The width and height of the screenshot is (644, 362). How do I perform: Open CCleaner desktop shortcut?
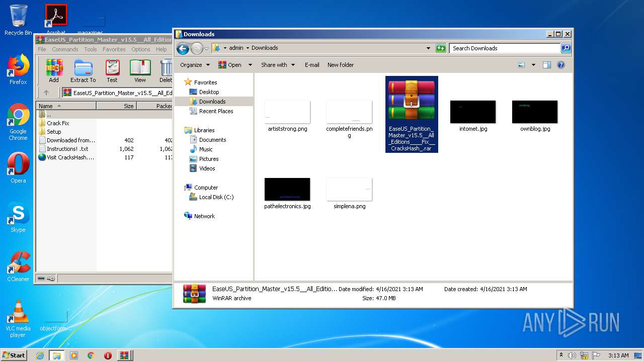18,266
